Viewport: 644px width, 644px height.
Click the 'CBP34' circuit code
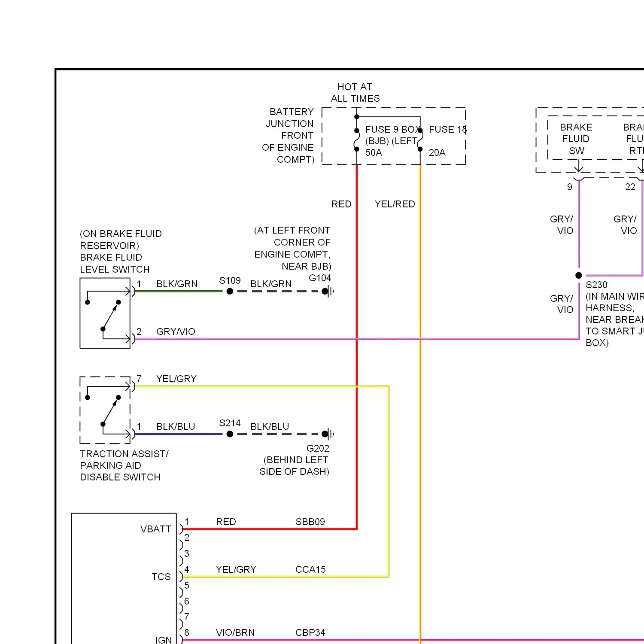point(310,632)
